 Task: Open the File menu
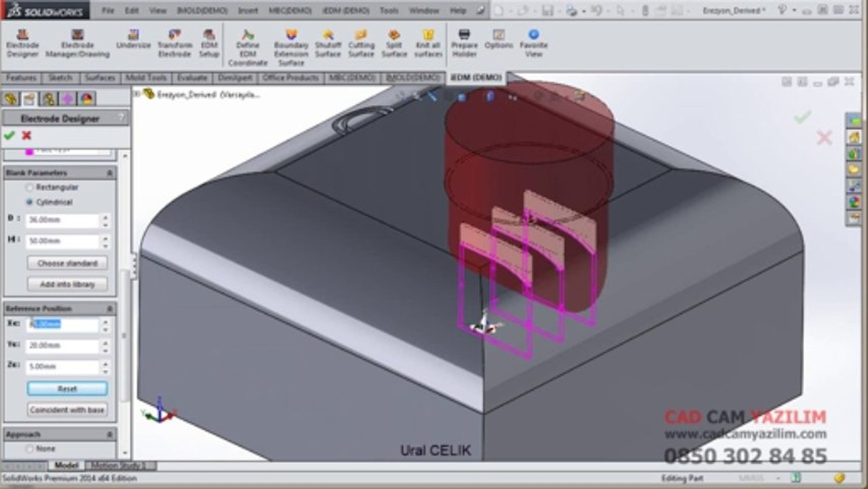[x=108, y=10]
